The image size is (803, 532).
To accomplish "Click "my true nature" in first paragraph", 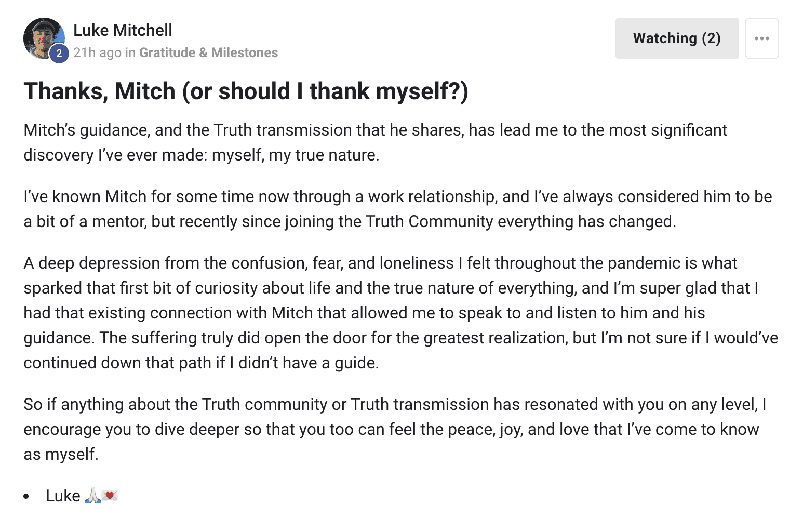I will pyautogui.click(x=323, y=155).
